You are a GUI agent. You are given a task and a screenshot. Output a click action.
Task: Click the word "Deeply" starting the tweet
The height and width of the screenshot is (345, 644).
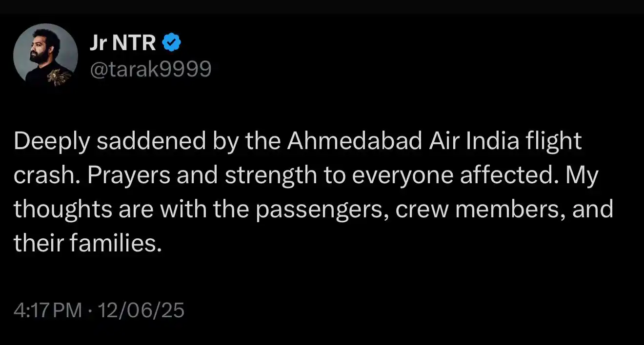pyautogui.click(x=51, y=142)
